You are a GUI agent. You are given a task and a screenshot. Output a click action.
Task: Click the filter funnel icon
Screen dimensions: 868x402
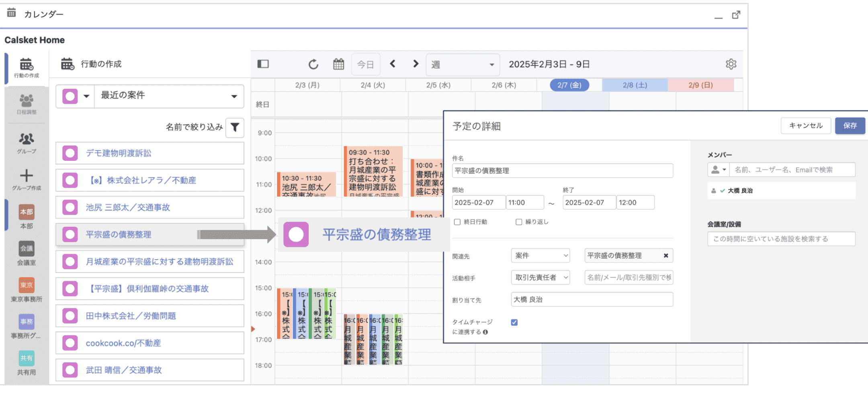click(235, 127)
